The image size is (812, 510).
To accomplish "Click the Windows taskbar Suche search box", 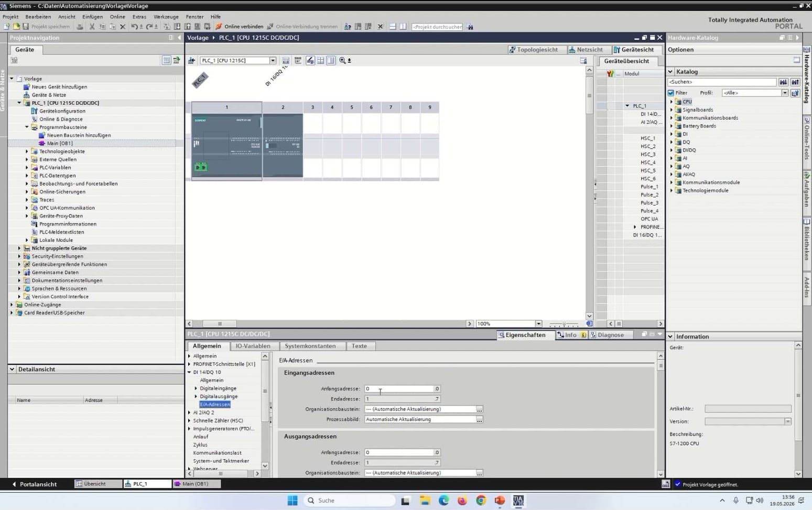I will [350, 501].
